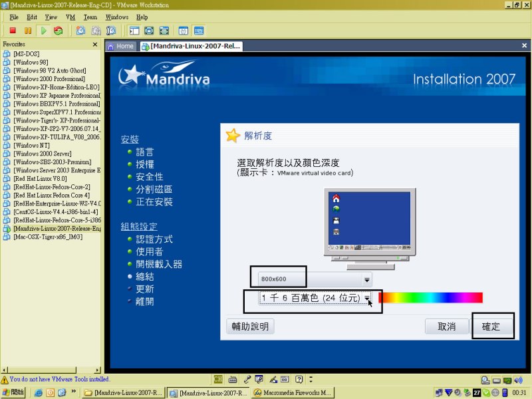Select [Windows 2000 Professional] favorite
Image resolution: width=532 pixels, height=399 pixels.
49,79
